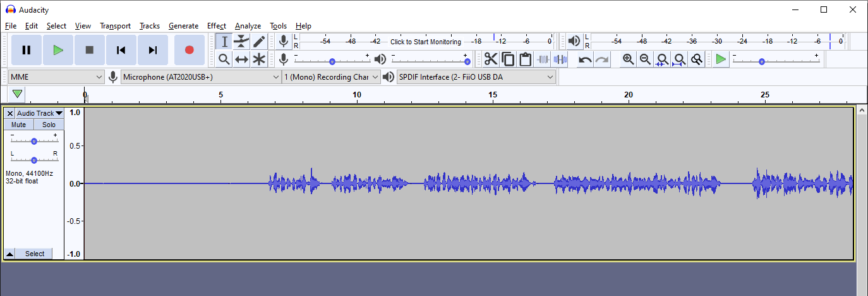Click Play-at-speed green button
The width and height of the screenshot is (868, 296).
[x=721, y=59]
